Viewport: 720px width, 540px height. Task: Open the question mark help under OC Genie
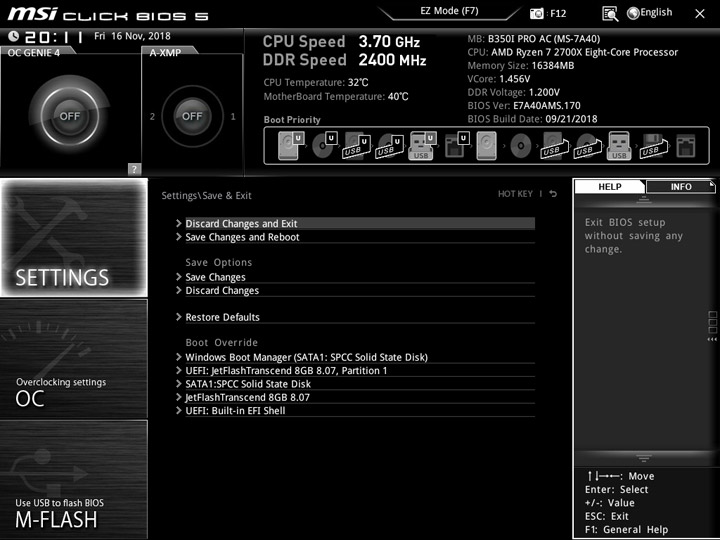pyautogui.click(x=134, y=169)
